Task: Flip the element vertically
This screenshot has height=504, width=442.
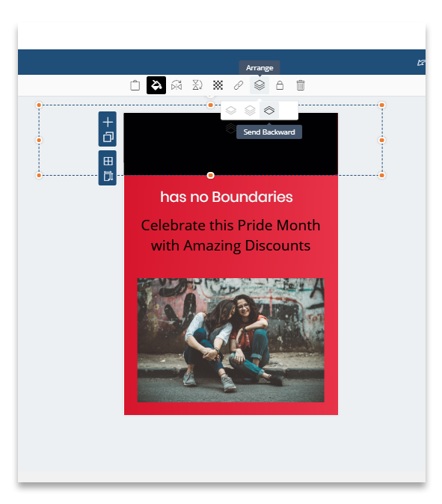Action: [197, 85]
